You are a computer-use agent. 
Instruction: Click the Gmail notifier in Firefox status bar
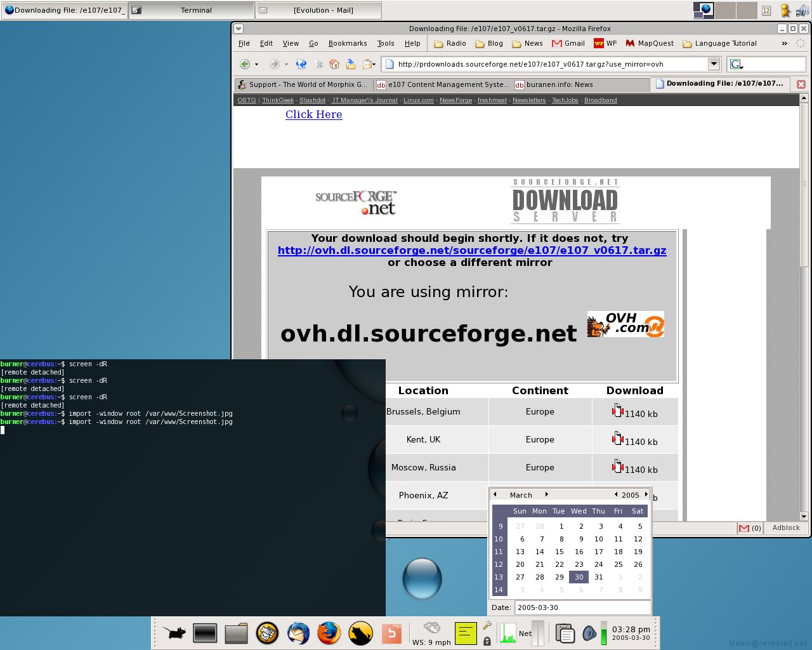tap(750, 527)
